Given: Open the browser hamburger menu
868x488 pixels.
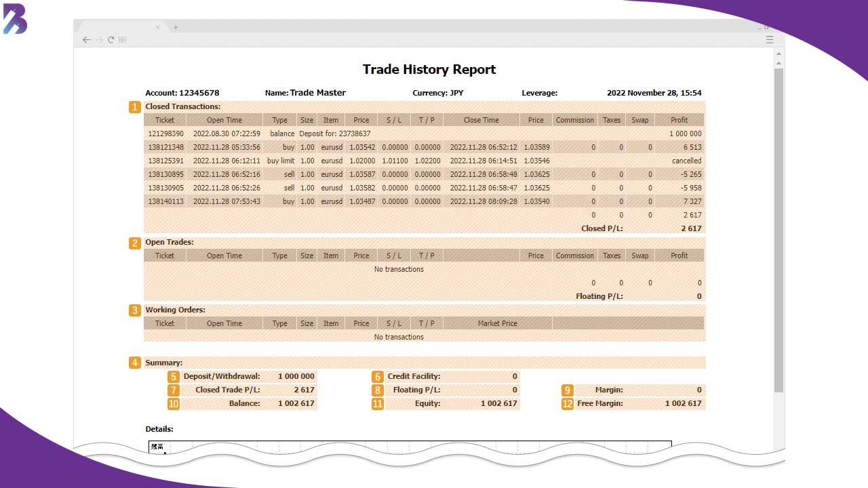Looking at the screenshot, I should point(770,40).
